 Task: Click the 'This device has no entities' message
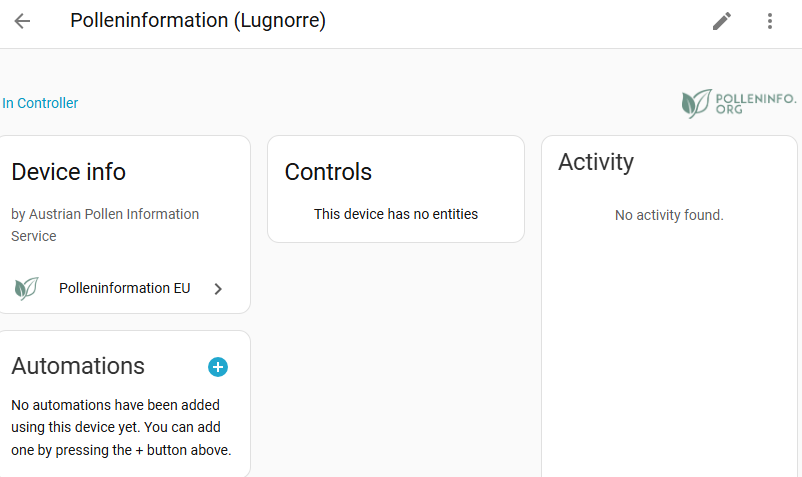[396, 214]
